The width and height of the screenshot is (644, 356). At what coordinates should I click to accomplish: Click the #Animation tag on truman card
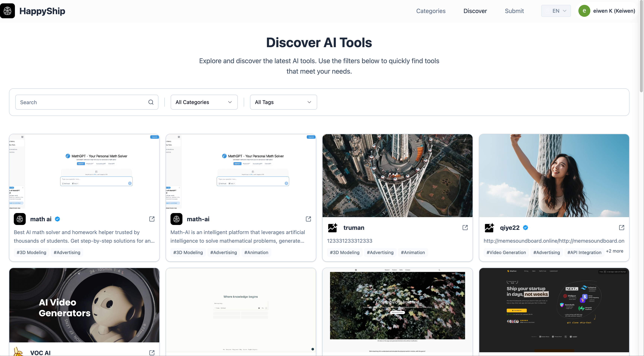[413, 253]
